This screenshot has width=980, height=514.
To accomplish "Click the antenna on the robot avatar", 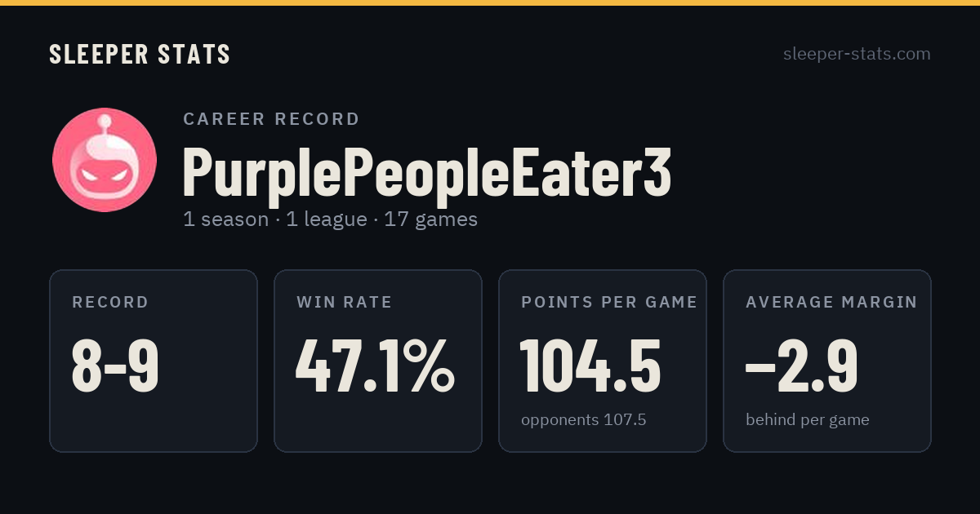I will point(103,125).
